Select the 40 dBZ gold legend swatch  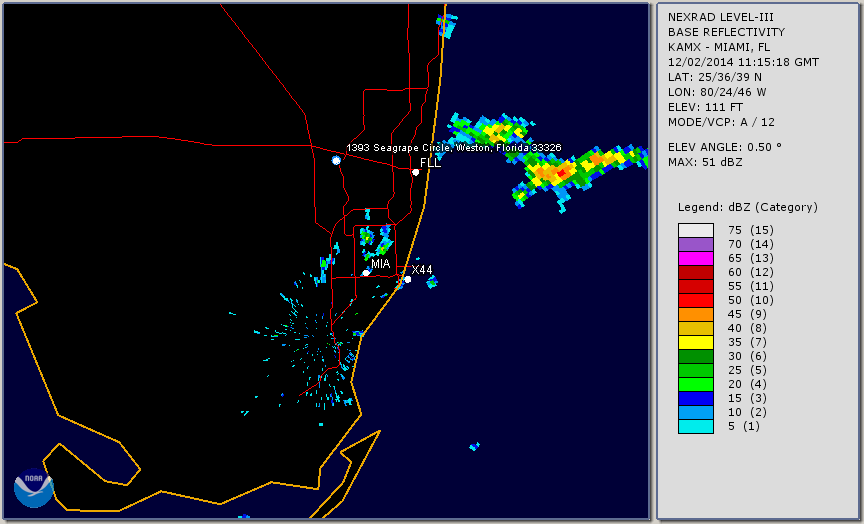point(696,328)
